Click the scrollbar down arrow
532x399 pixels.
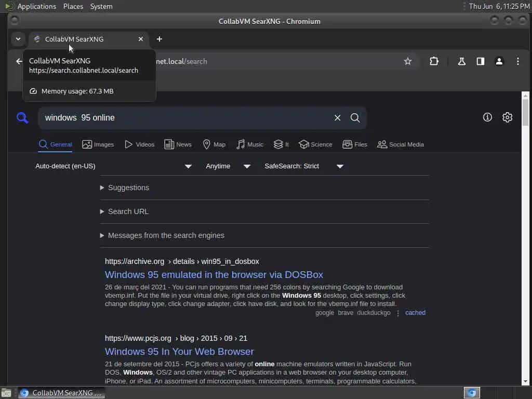pyautogui.click(x=526, y=381)
